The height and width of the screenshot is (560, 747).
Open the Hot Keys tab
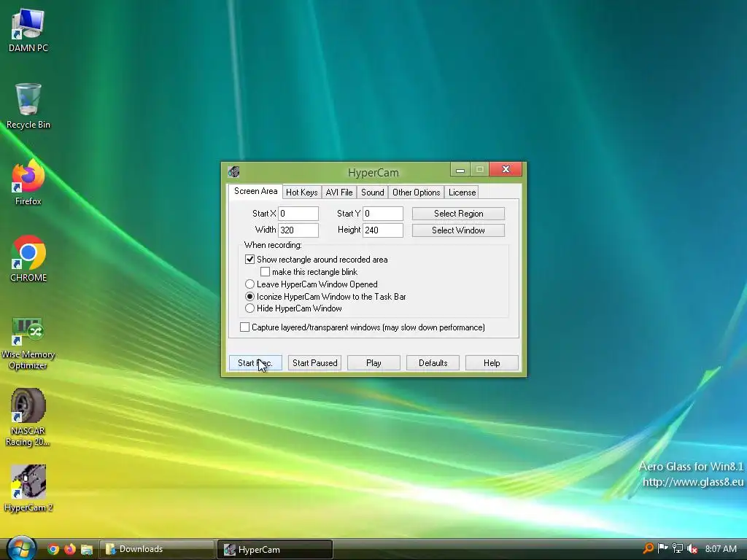(x=301, y=192)
